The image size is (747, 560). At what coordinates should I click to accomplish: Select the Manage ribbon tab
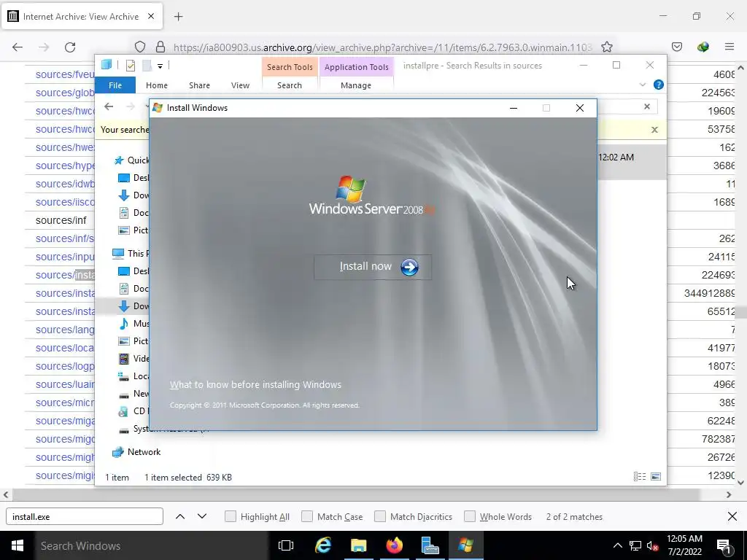tap(356, 85)
